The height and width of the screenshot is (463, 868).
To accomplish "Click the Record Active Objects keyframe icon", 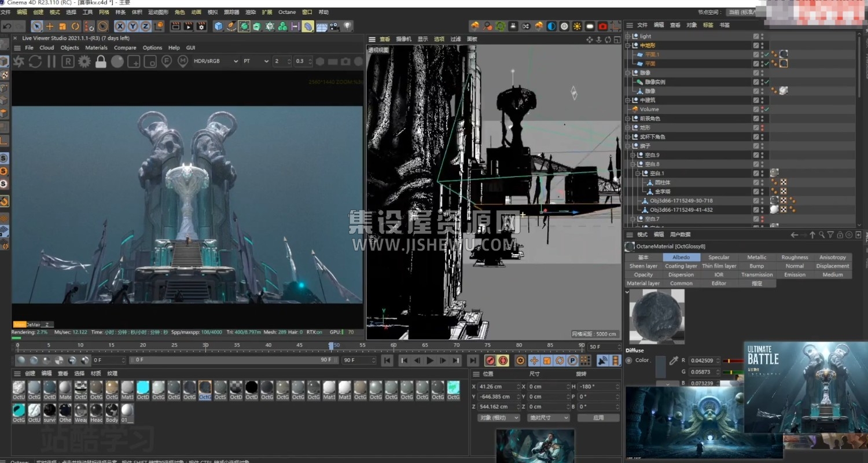I will tap(490, 361).
